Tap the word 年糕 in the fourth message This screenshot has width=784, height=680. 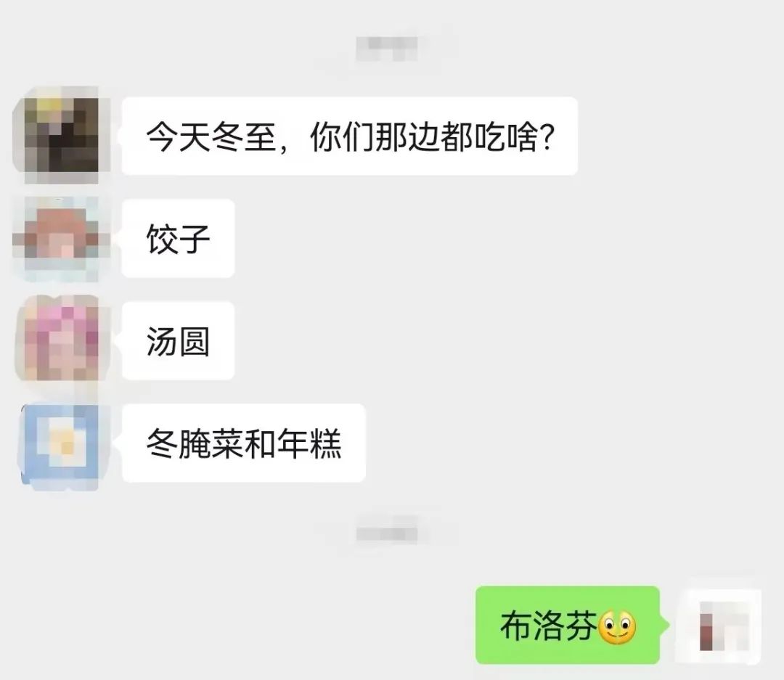[x=309, y=444]
